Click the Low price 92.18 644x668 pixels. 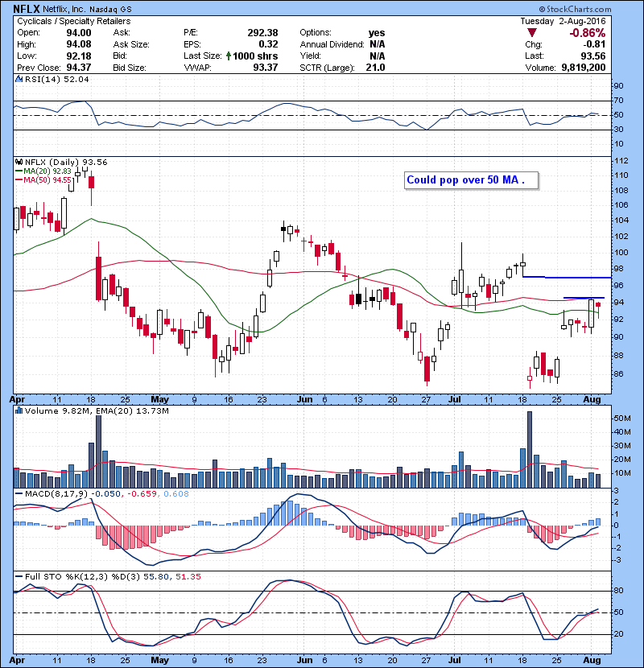point(79,56)
